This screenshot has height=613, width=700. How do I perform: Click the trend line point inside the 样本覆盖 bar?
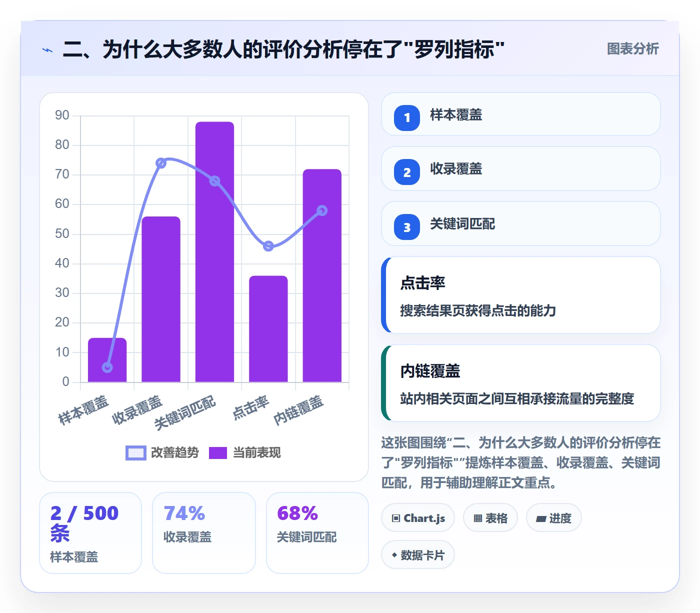[107, 367]
